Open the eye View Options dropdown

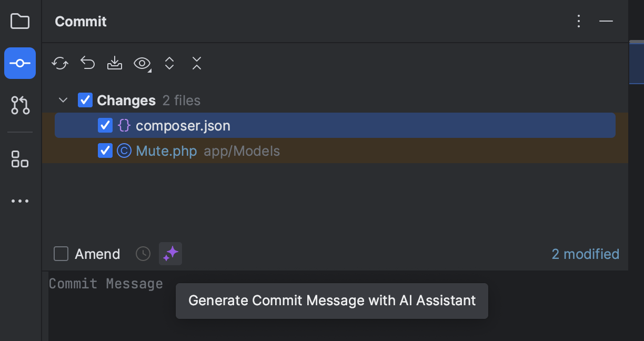[x=142, y=64]
